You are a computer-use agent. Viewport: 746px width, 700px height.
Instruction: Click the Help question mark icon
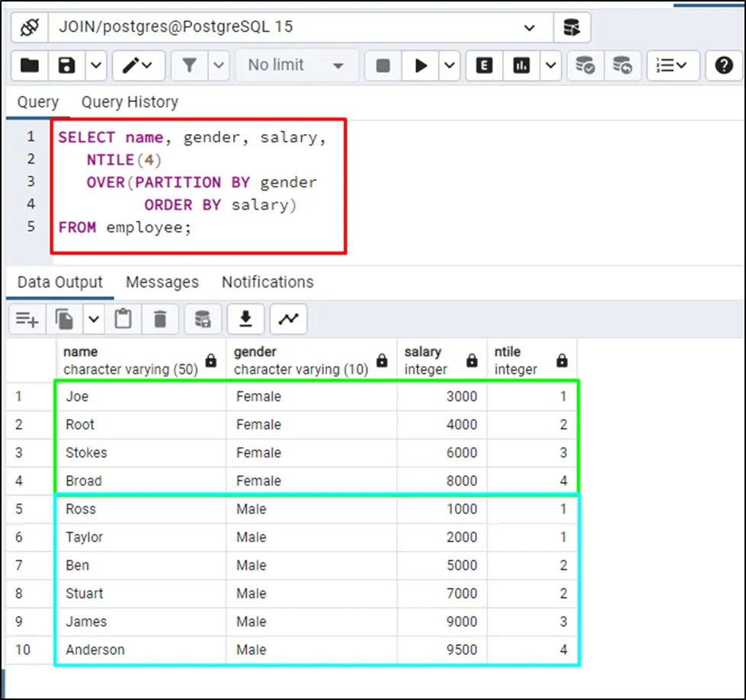coord(724,66)
